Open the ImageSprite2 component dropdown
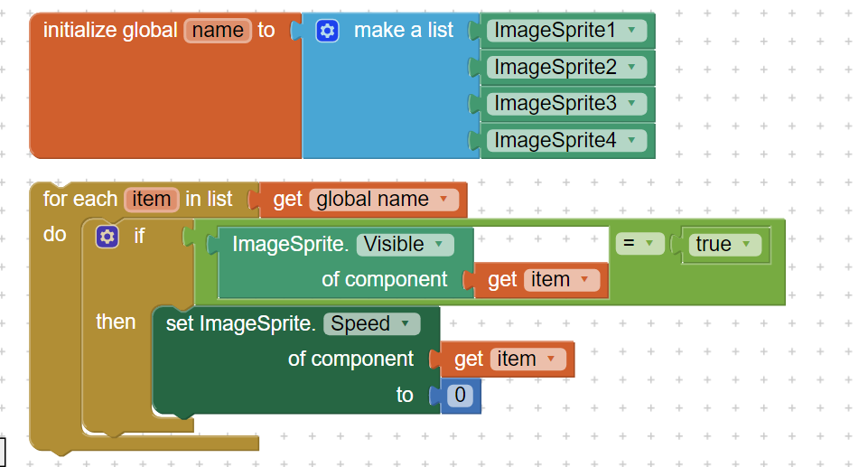 631,67
